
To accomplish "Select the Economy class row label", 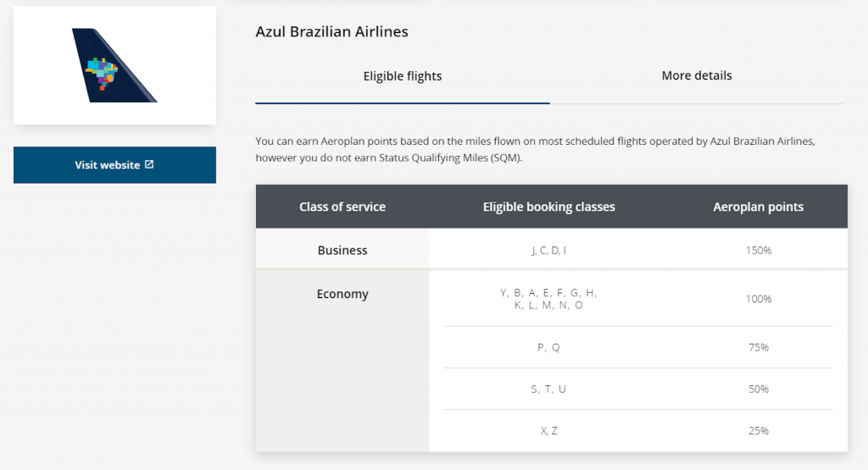I will (342, 294).
